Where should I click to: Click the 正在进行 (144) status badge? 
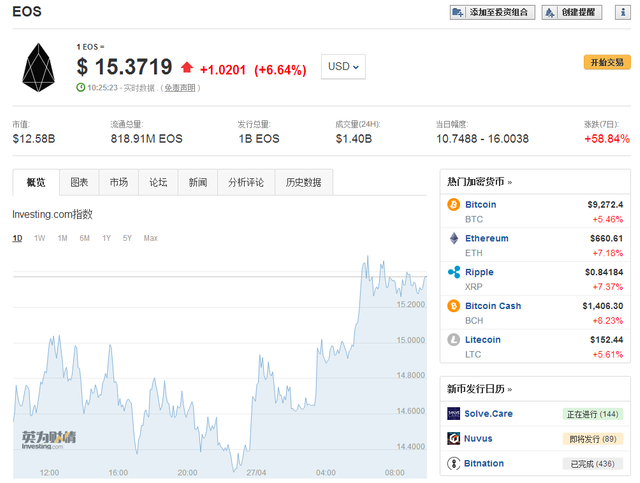(593, 414)
